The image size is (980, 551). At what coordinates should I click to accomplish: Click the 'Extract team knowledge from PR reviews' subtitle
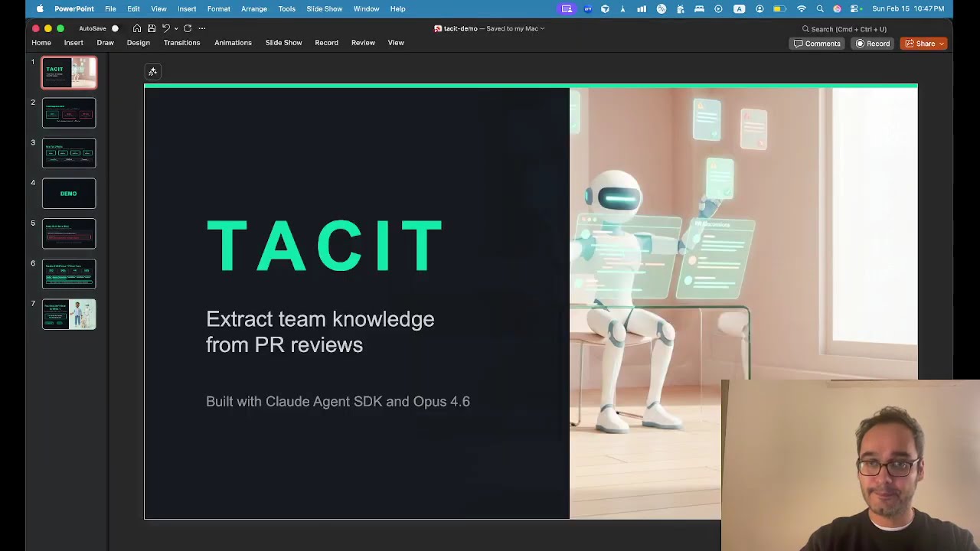pyautogui.click(x=320, y=331)
